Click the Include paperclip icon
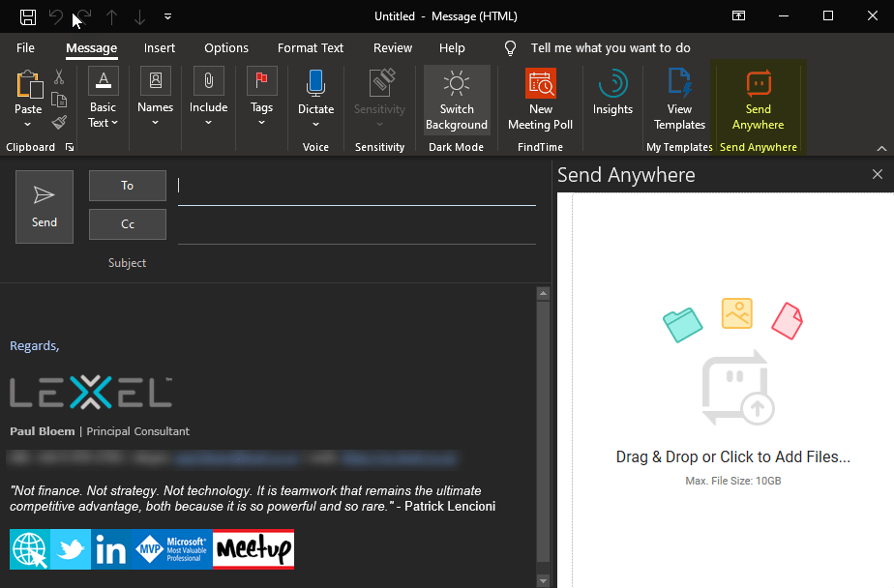 coord(208,81)
